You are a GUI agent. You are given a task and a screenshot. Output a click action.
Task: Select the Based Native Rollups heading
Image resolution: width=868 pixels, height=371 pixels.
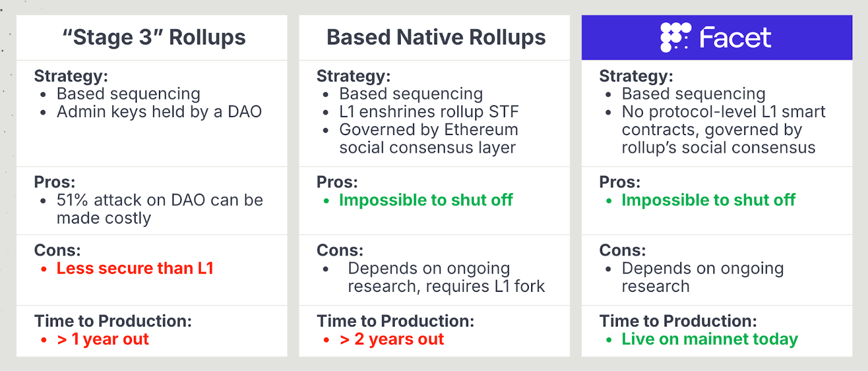tap(436, 37)
